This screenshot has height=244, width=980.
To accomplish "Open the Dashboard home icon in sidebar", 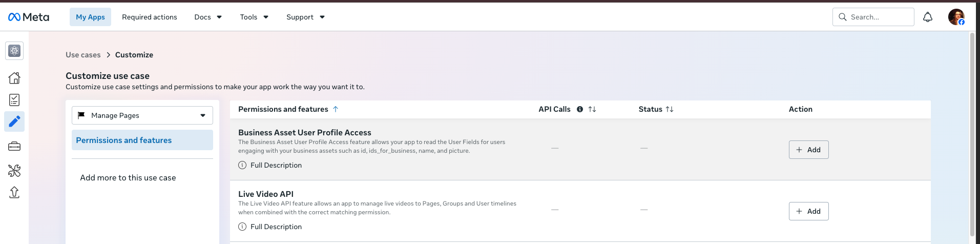I will [14, 78].
